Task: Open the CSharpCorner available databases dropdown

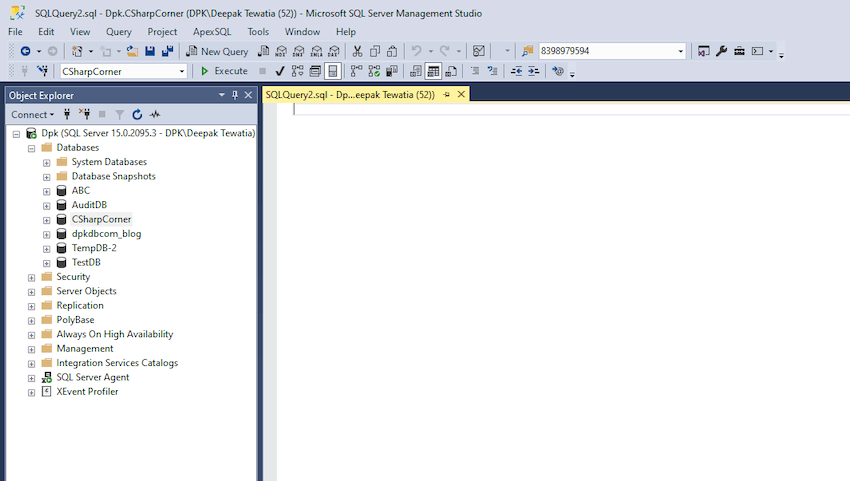Action: 182,71
